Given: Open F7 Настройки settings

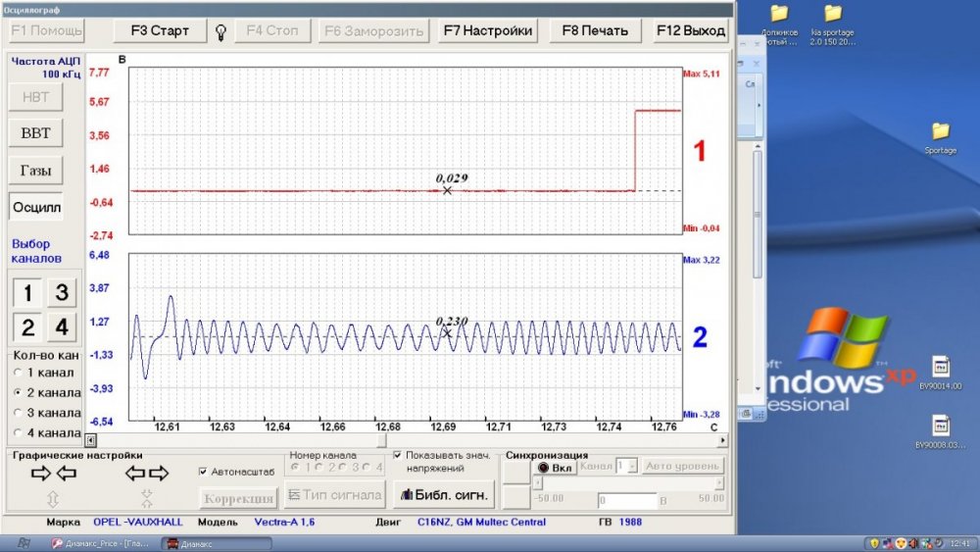Looking at the screenshot, I should (488, 30).
